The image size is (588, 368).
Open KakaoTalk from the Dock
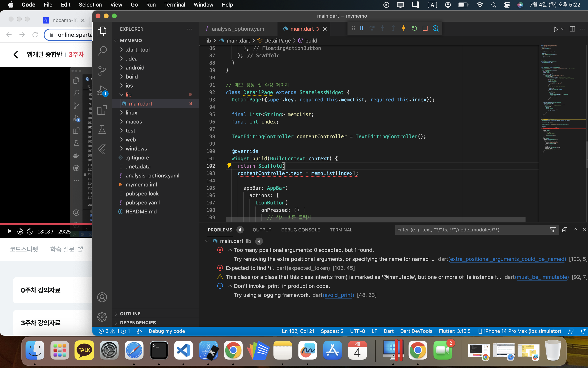[84, 350]
